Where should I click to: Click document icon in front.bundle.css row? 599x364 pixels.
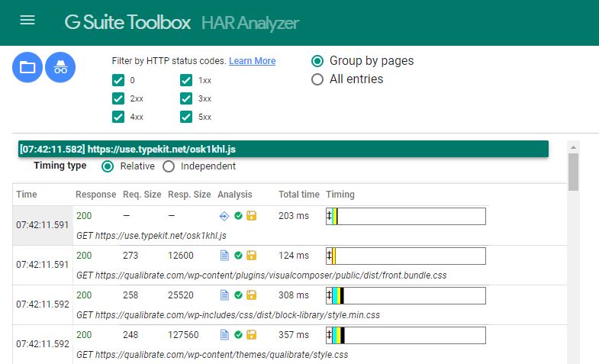[224, 256]
